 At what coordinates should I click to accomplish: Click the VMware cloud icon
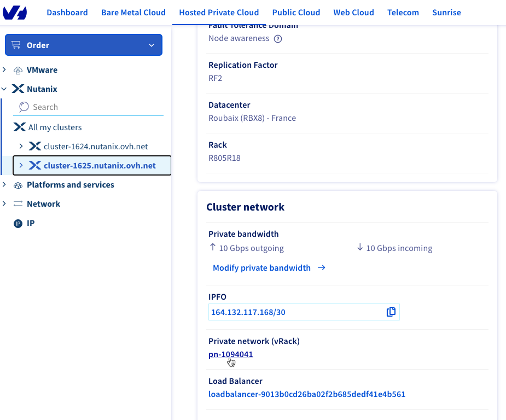pyautogui.click(x=18, y=70)
